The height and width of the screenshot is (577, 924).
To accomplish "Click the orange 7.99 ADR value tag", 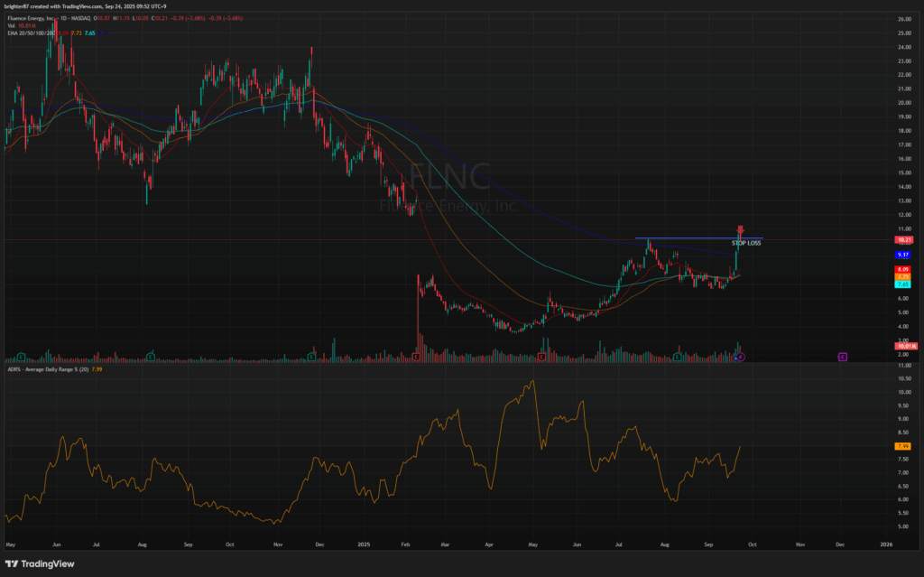I will (x=902, y=447).
